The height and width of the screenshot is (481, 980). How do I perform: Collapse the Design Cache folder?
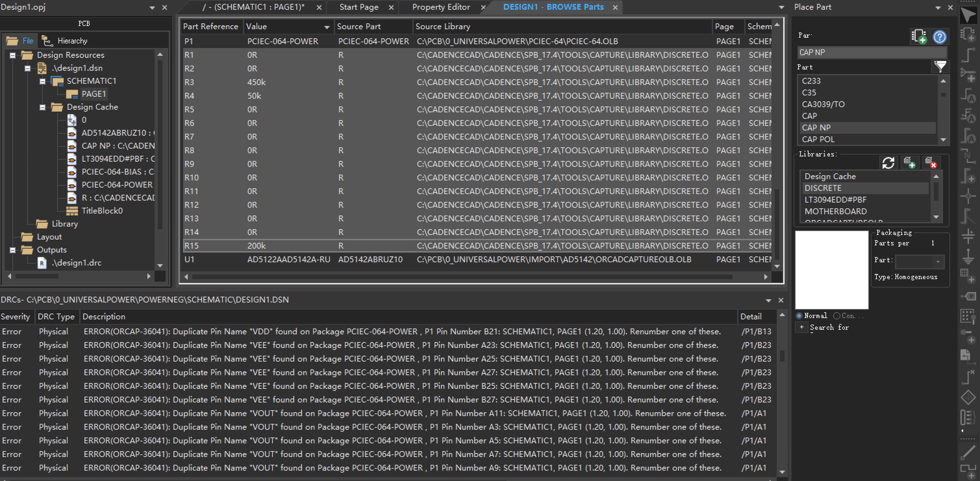(x=43, y=107)
